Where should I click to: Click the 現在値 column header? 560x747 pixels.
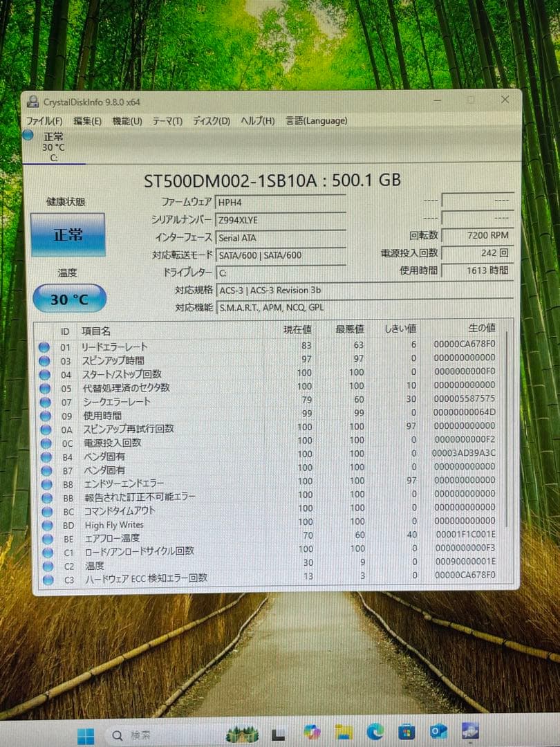point(297,329)
